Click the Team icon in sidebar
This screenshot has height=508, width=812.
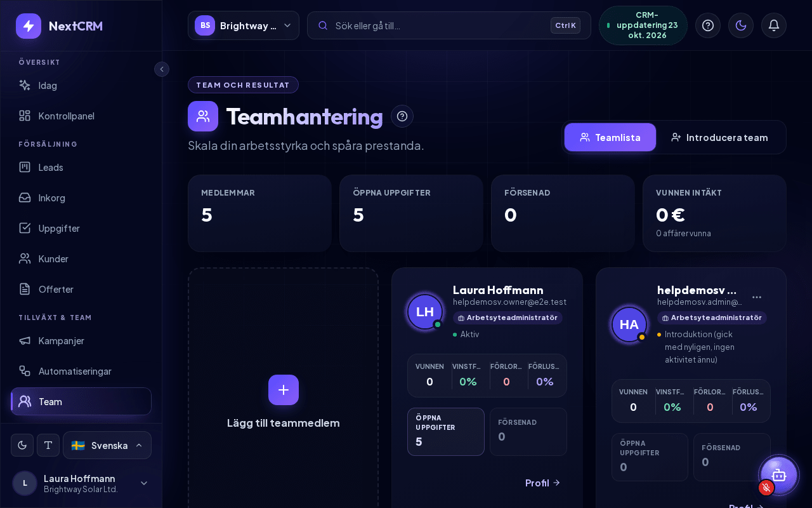coord(25,401)
